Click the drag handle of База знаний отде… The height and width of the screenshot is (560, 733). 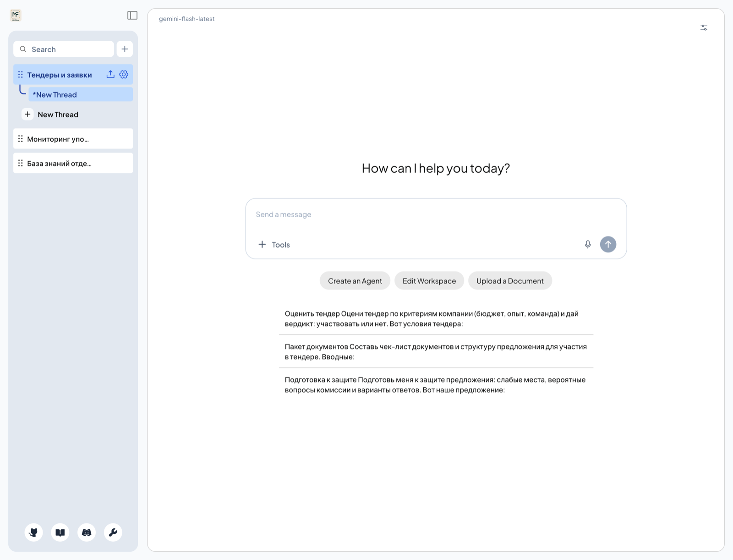pyautogui.click(x=21, y=163)
